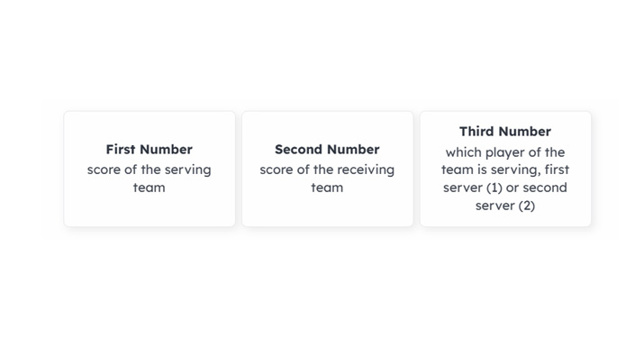The height and width of the screenshot is (340, 644).
Task: Click the "Third Number" heading
Action: click(505, 132)
